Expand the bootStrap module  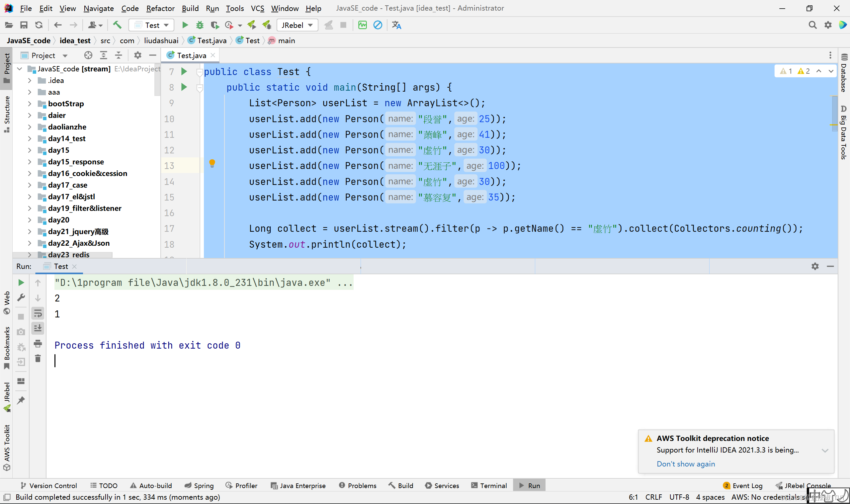tap(30, 104)
